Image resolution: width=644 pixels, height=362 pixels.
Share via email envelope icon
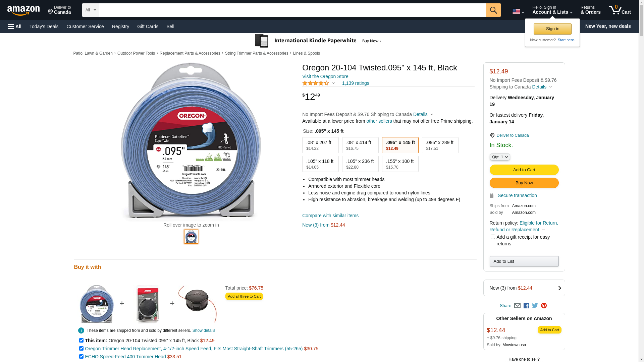coord(517,306)
